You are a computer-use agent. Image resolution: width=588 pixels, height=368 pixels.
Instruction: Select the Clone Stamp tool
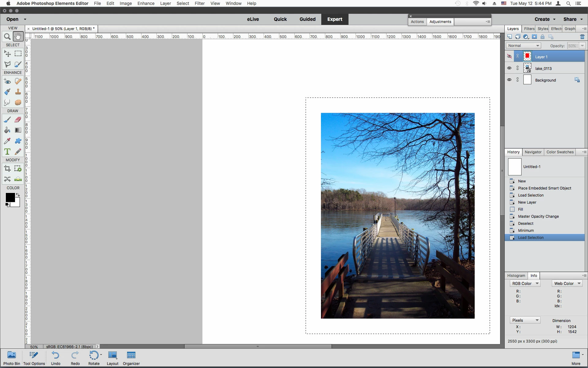[x=18, y=92]
